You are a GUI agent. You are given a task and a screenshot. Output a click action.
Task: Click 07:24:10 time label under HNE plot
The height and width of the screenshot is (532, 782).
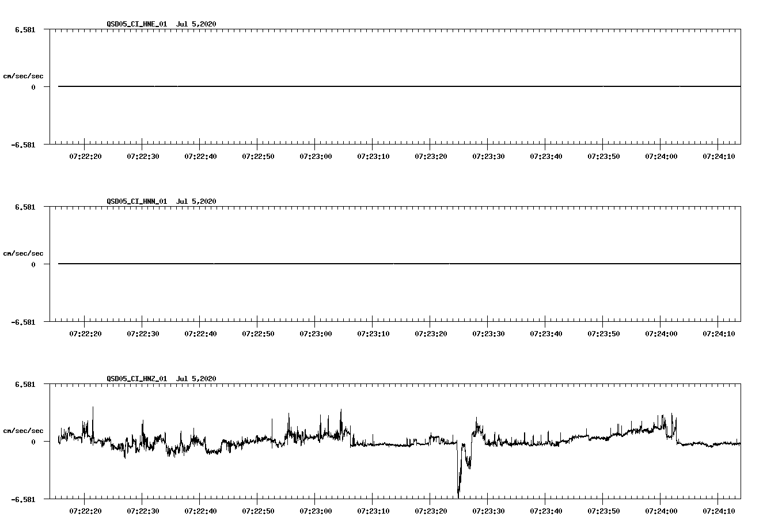pos(719,156)
